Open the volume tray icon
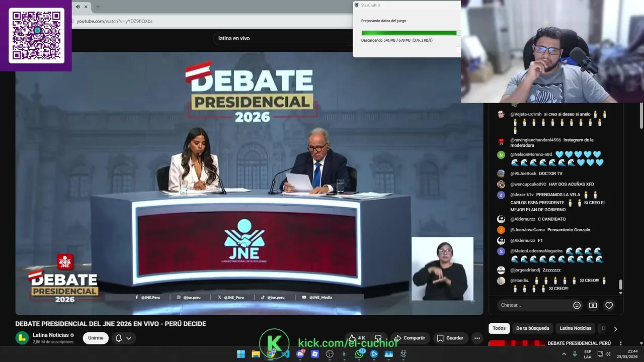644x362 pixels. click(x=608, y=354)
